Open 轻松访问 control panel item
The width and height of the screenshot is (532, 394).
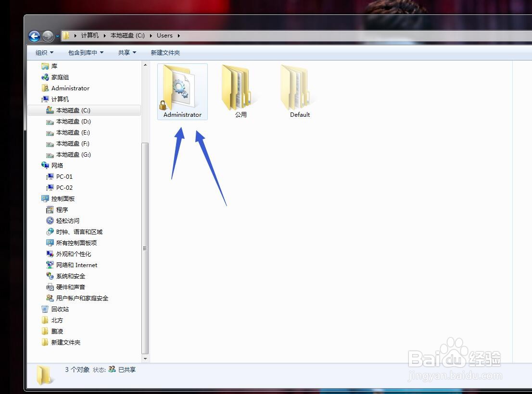click(x=63, y=221)
